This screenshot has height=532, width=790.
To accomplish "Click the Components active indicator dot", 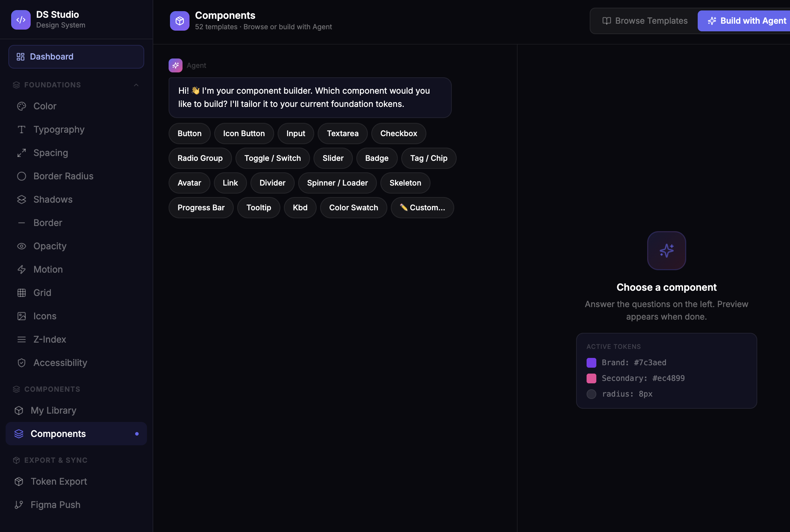I will click(137, 434).
